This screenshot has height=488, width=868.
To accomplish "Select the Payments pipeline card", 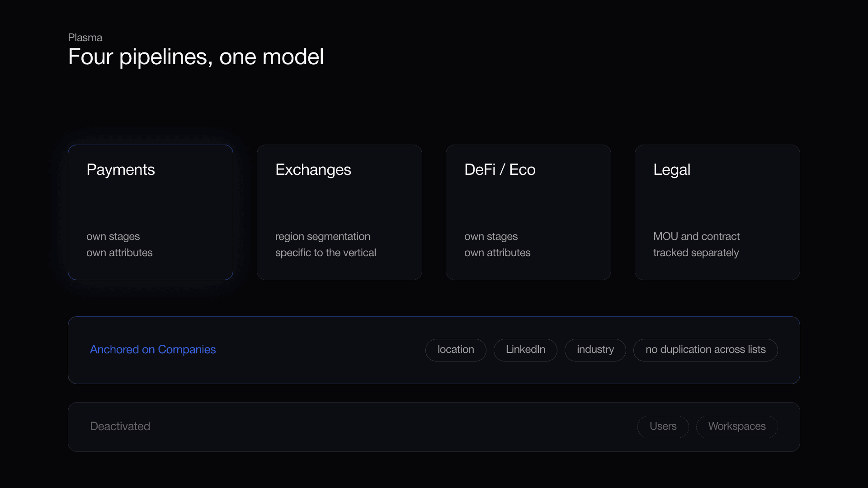I will coord(151,212).
